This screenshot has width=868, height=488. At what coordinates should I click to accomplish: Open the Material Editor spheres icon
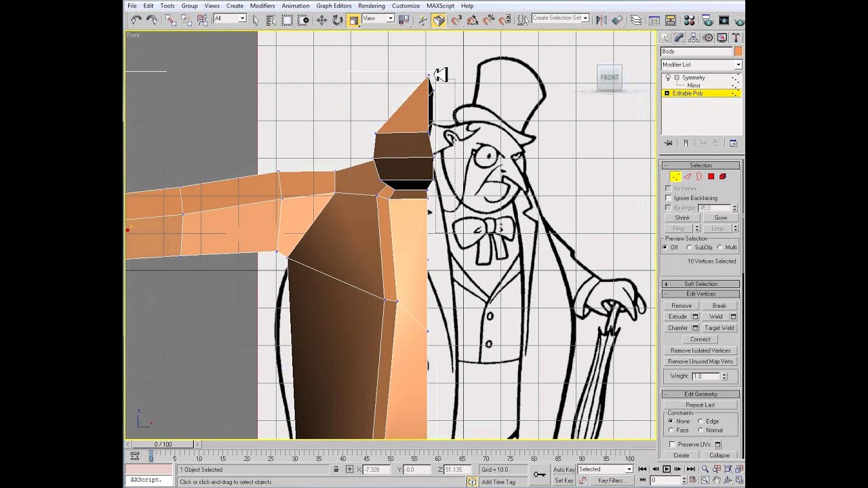coord(689,20)
